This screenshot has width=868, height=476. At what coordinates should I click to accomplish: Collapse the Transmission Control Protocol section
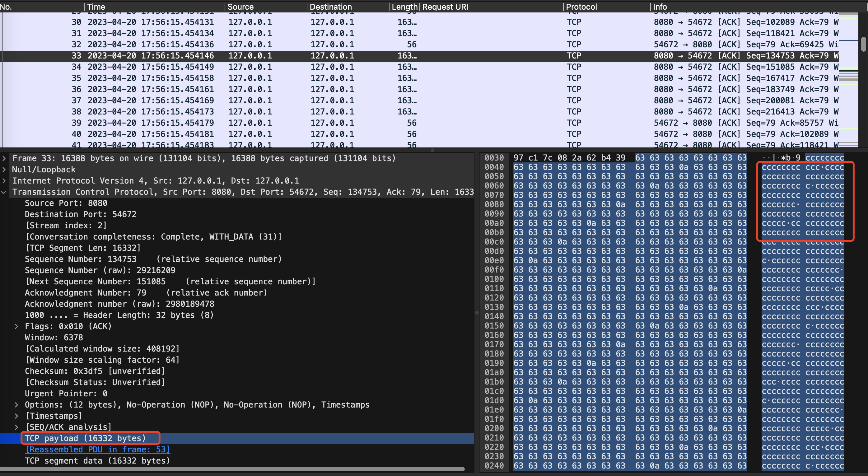(4, 192)
